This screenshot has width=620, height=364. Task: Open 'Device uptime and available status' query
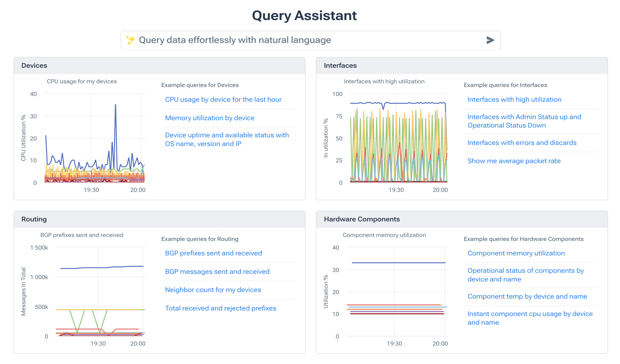pos(227,139)
